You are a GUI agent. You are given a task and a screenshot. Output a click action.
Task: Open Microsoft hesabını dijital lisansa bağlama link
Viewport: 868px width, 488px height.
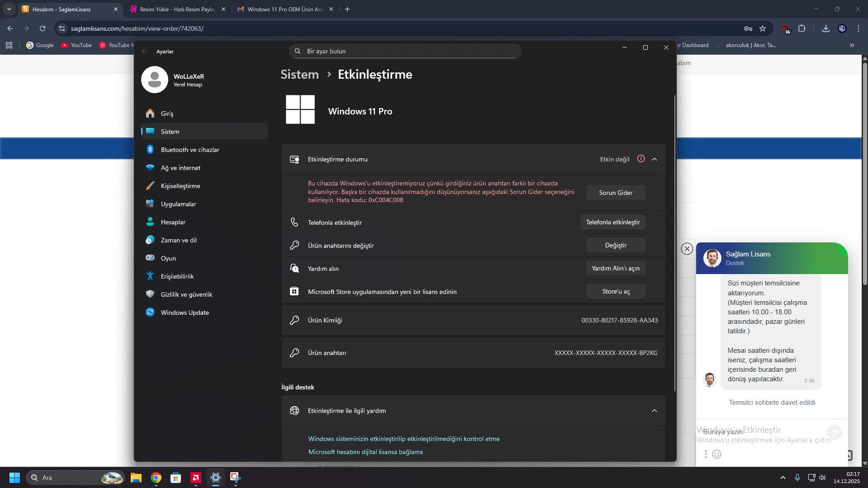pyautogui.click(x=365, y=452)
